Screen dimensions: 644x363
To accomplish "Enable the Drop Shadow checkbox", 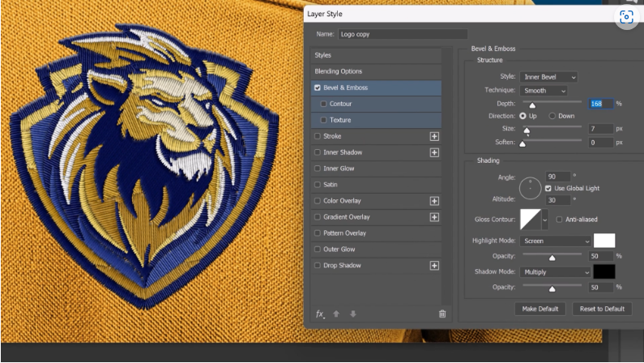I will click(x=317, y=265).
